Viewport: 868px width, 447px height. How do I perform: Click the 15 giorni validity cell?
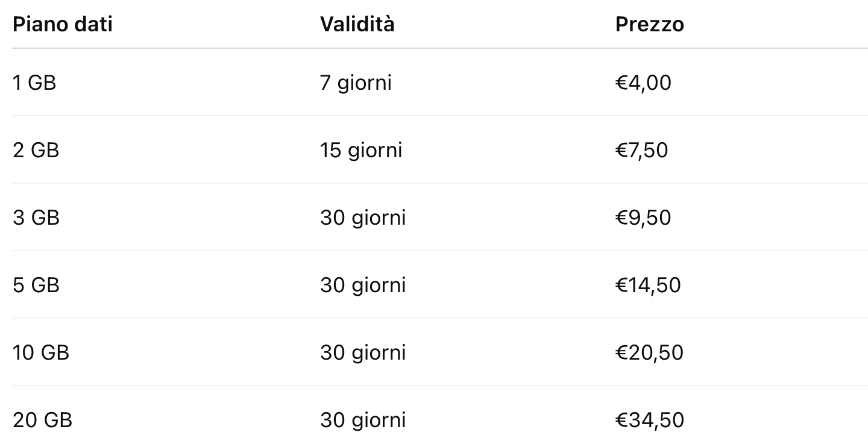tap(361, 150)
